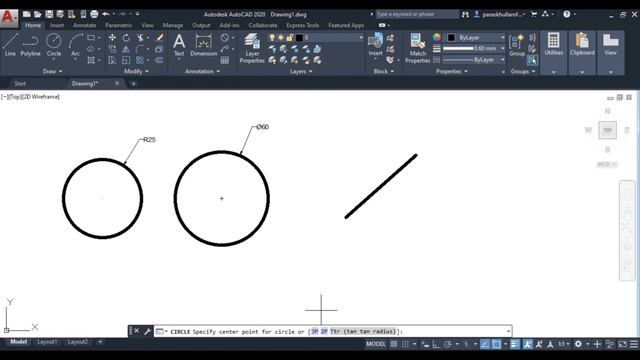
Task: Click Match Properties tool
Action: click(x=418, y=48)
